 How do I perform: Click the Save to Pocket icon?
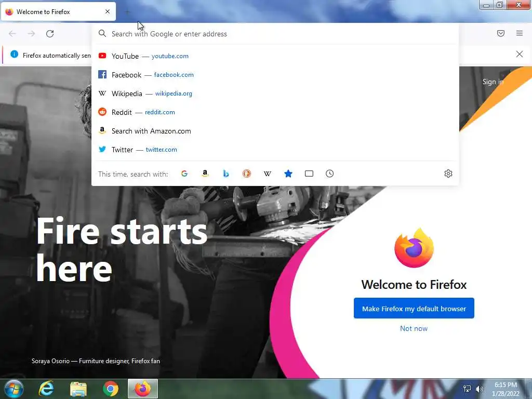[500, 33]
